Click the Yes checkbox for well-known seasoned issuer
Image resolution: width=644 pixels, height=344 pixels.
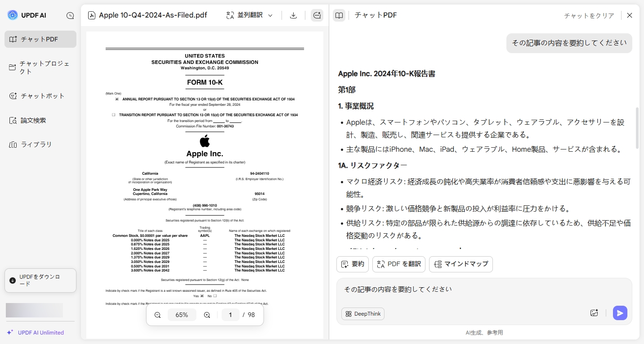click(x=202, y=296)
